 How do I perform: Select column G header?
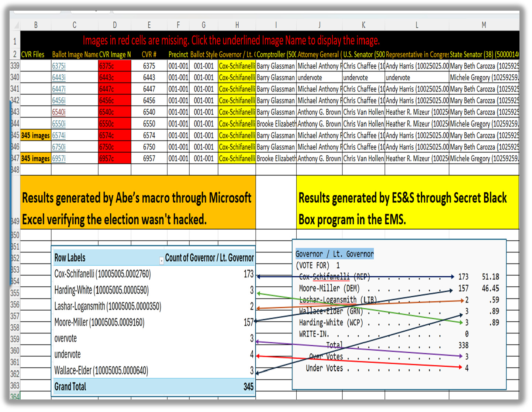204,25
